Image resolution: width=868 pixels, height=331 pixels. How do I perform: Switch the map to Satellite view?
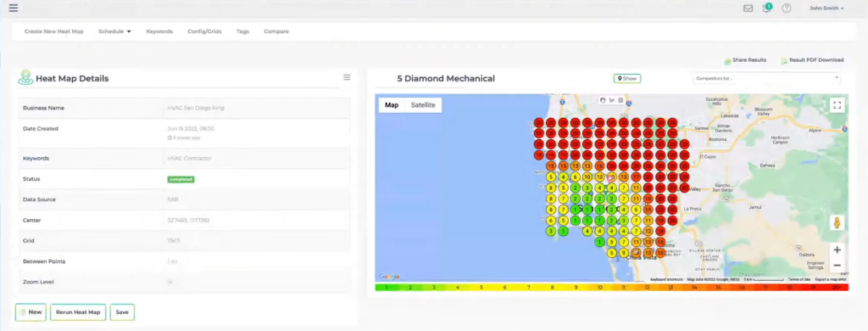pyautogui.click(x=423, y=104)
